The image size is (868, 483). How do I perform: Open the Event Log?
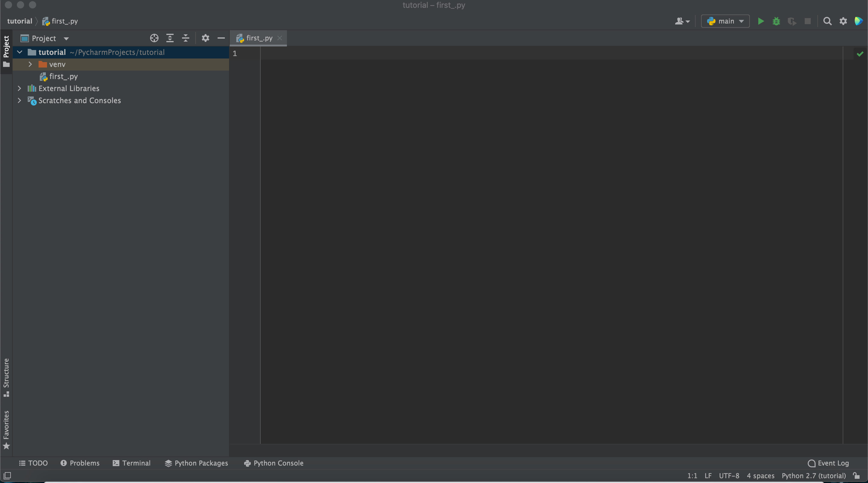click(x=829, y=463)
